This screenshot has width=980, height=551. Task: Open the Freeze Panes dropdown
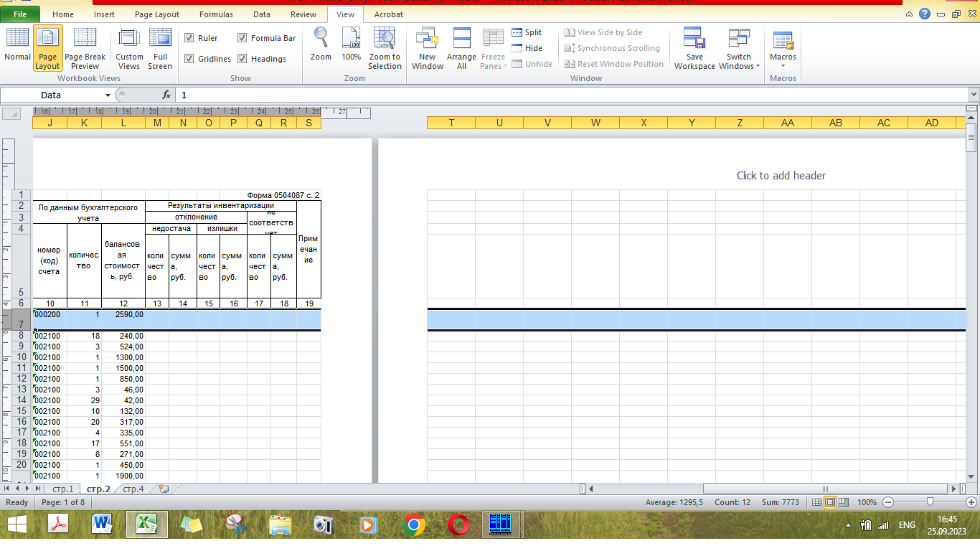493,47
